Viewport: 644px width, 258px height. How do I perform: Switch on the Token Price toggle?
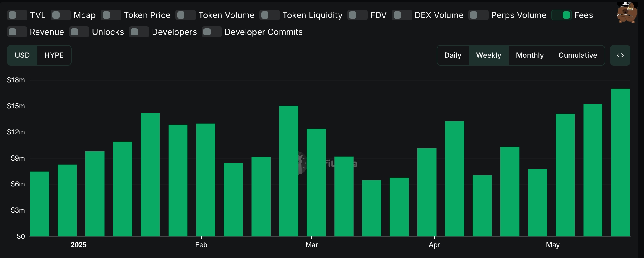point(111,15)
